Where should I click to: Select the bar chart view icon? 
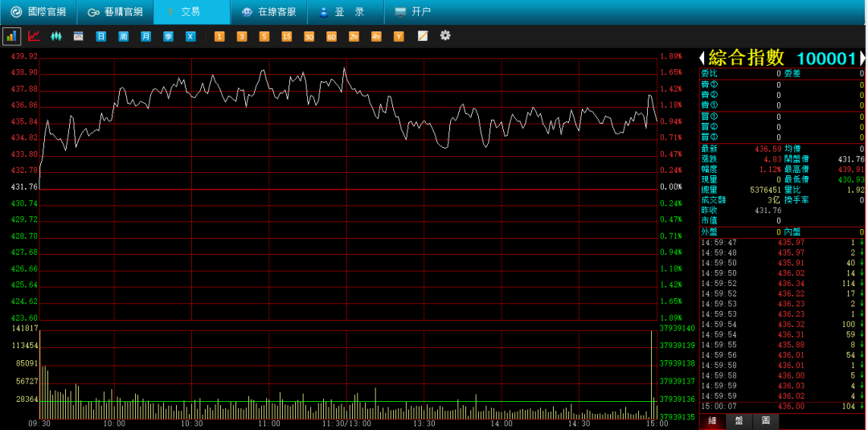coord(11,36)
